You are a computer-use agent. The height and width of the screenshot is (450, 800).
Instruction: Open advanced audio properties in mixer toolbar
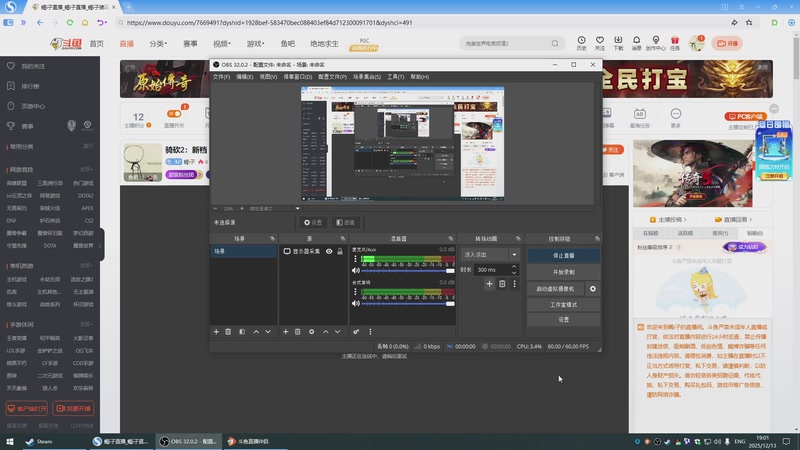[x=356, y=331]
